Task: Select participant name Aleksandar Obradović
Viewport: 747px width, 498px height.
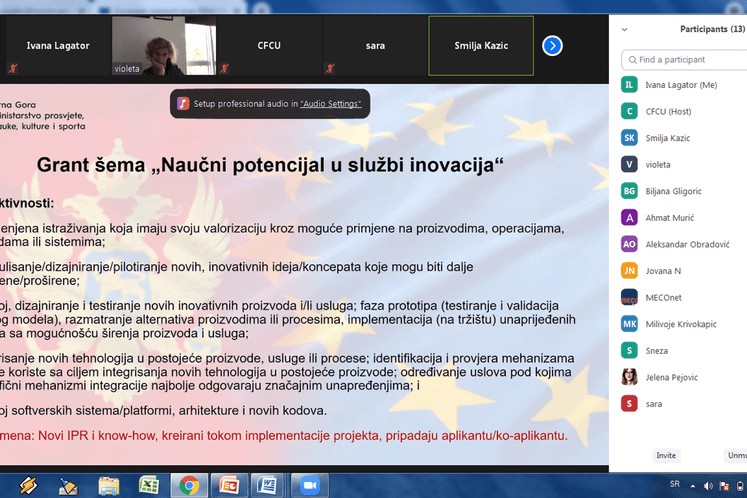Action: [x=687, y=244]
